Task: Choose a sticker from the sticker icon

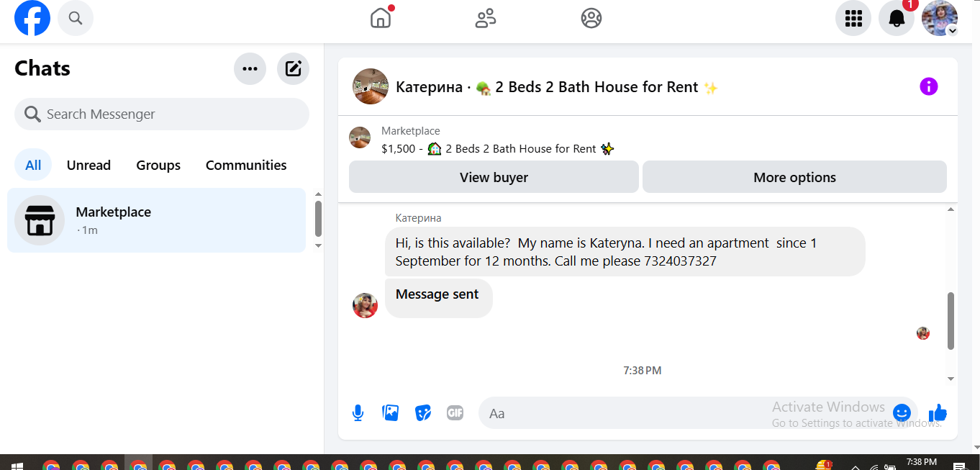Action: point(423,413)
